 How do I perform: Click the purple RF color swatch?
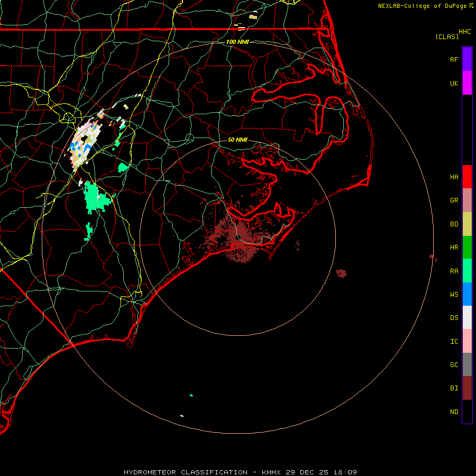[467, 59]
